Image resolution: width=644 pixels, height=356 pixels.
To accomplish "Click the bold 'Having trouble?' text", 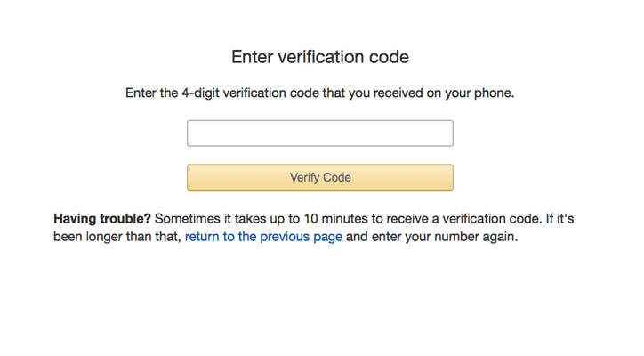I will click(x=102, y=218).
